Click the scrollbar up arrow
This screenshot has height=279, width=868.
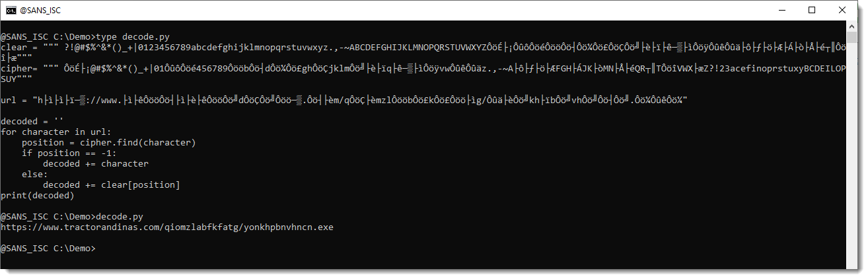click(852, 26)
